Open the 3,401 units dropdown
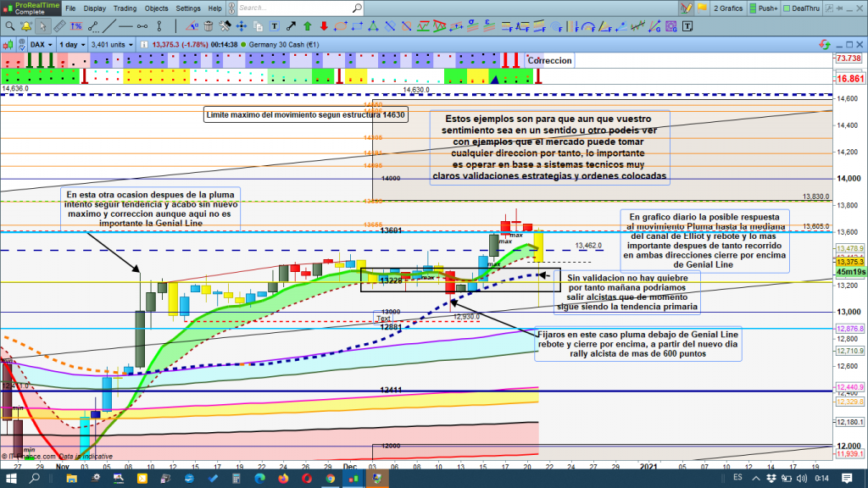The image size is (868, 488). pyautogui.click(x=112, y=44)
